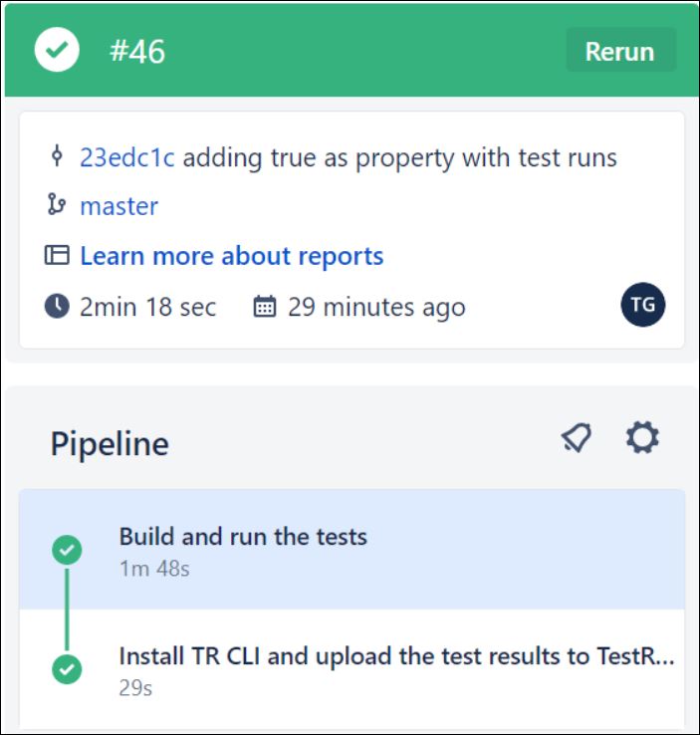Click the commit icon before 23edc1c
The width and height of the screenshot is (700, 735).
tap(57, 157)
